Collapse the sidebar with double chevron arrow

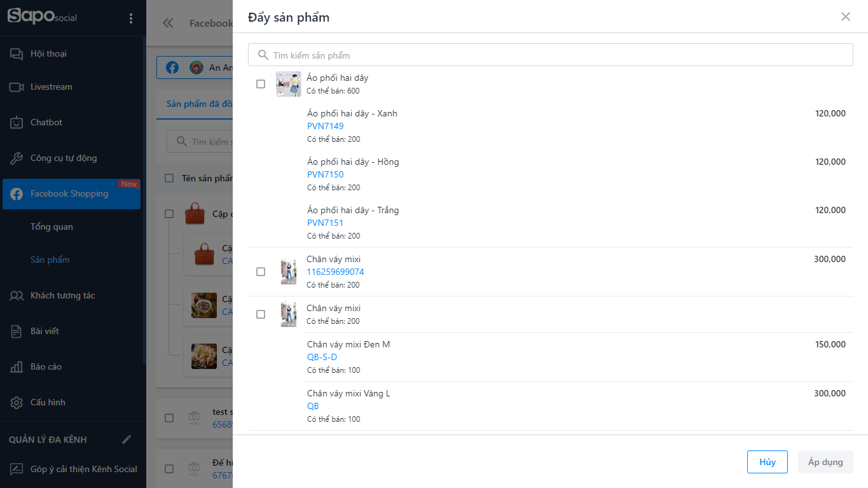coord(168,24)
